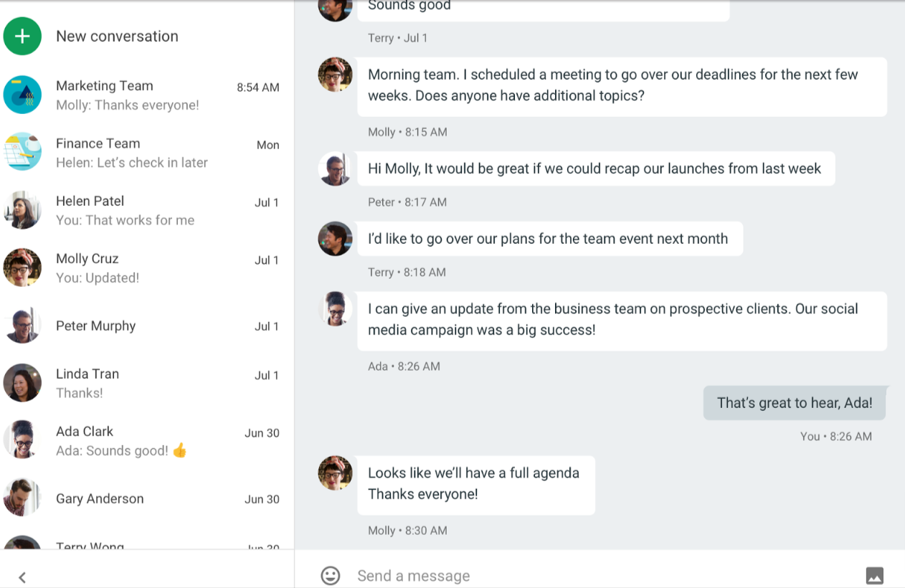Open the Ada Clark chat
905x588 pixels.
(x=143, y=440)
